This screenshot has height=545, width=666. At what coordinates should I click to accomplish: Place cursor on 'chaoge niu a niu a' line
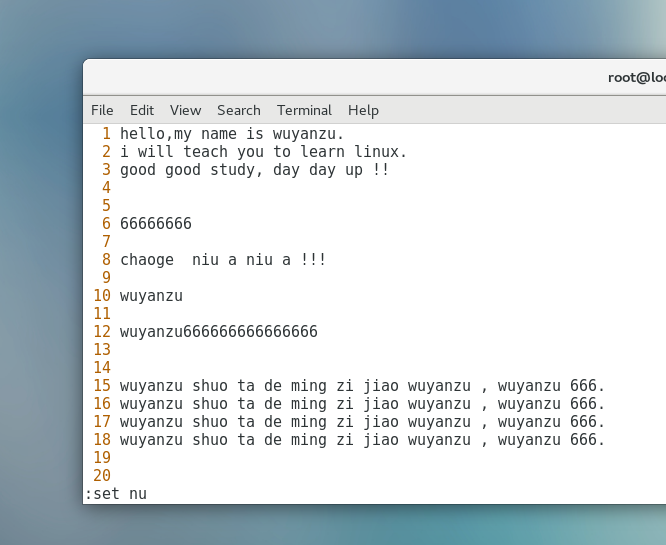click(x=223, y=260)
